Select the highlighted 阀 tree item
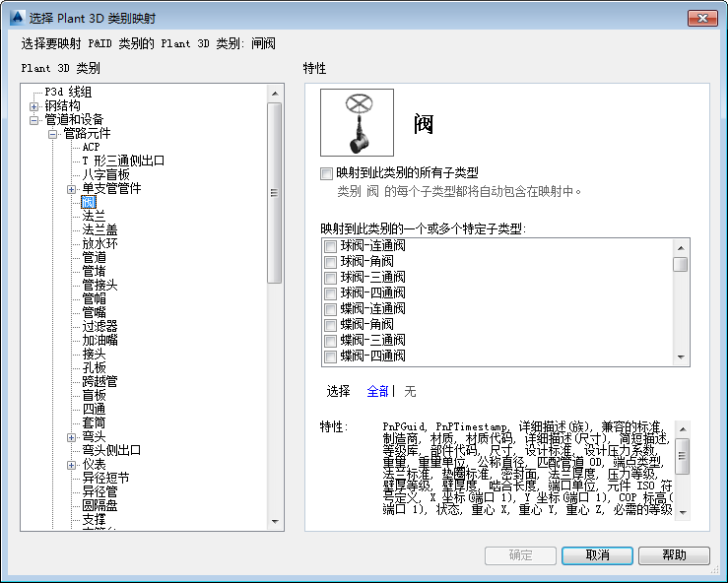 point(89,203)
